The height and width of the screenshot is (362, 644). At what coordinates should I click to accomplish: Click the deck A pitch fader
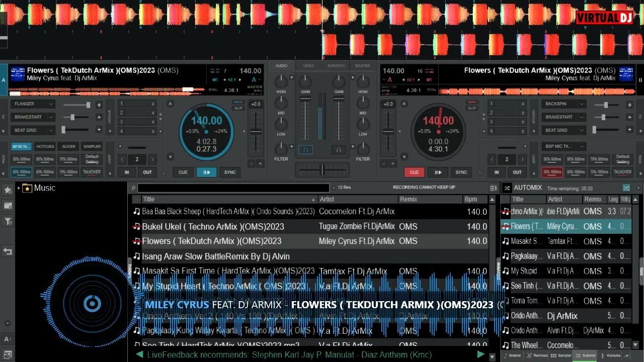pos(256,132)
